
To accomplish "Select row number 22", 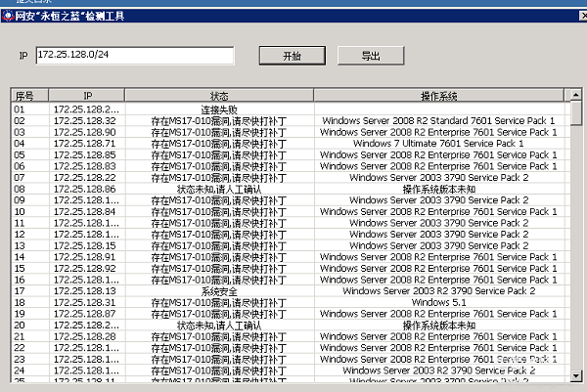I will pos(20,347).
